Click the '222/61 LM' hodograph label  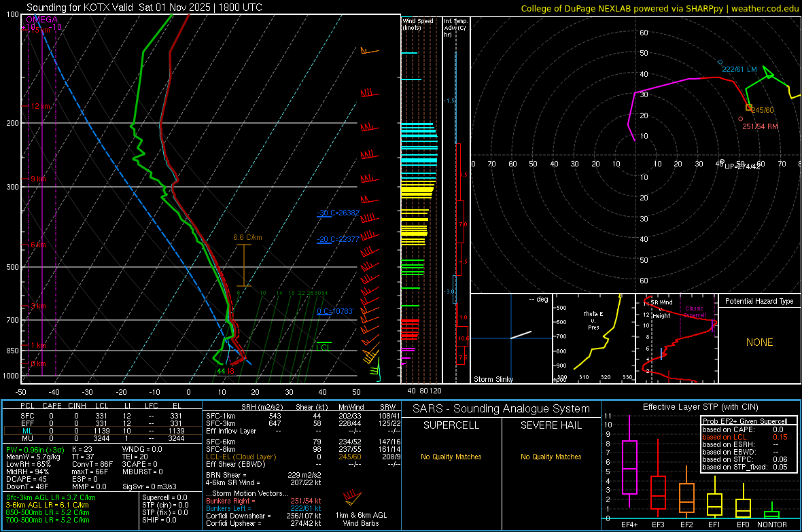coord(739,69)
